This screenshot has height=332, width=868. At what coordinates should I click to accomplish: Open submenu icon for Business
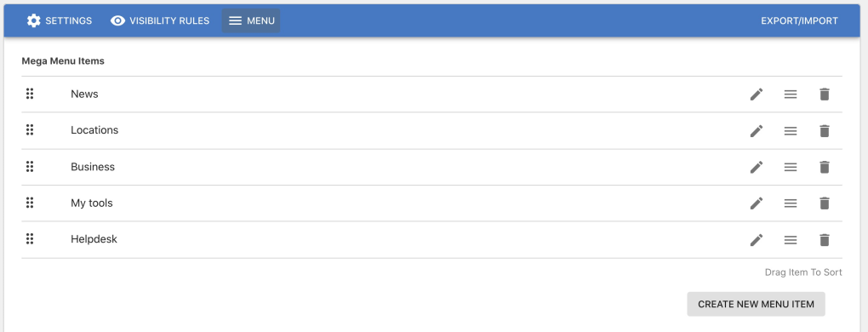(x=791, y=167)
